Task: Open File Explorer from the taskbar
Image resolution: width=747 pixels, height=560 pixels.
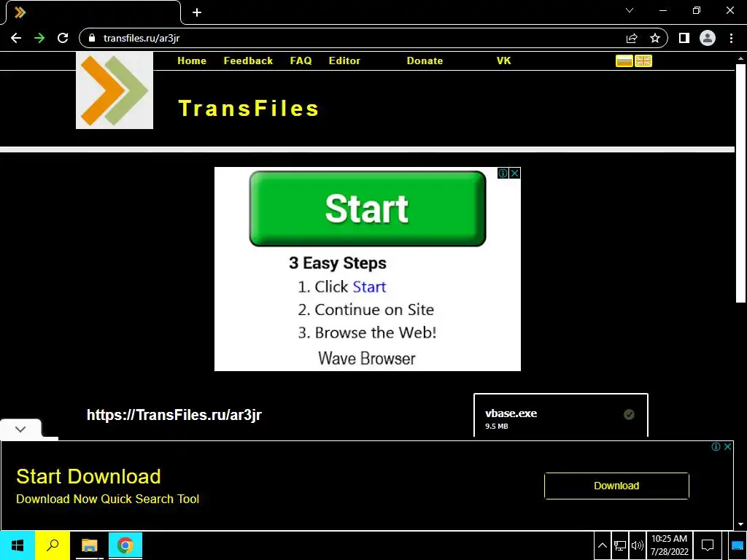Action: click(89, 545)
